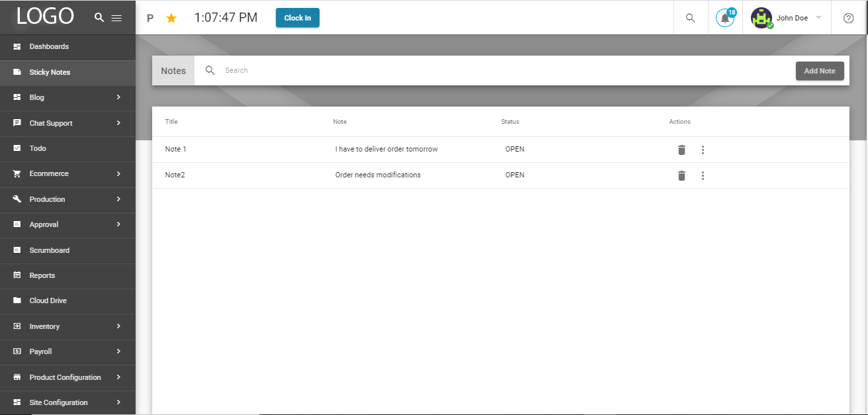Open the help question mark icon
The height and width of the screenshot is (415, 868).
[849, 18]
